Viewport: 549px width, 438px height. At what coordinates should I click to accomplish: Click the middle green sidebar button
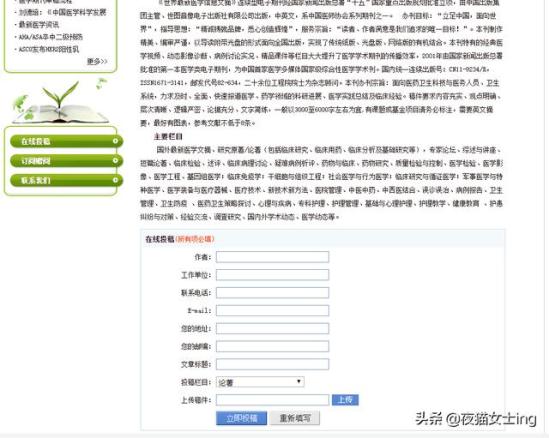pyautogui.click(x=67, y=161)
